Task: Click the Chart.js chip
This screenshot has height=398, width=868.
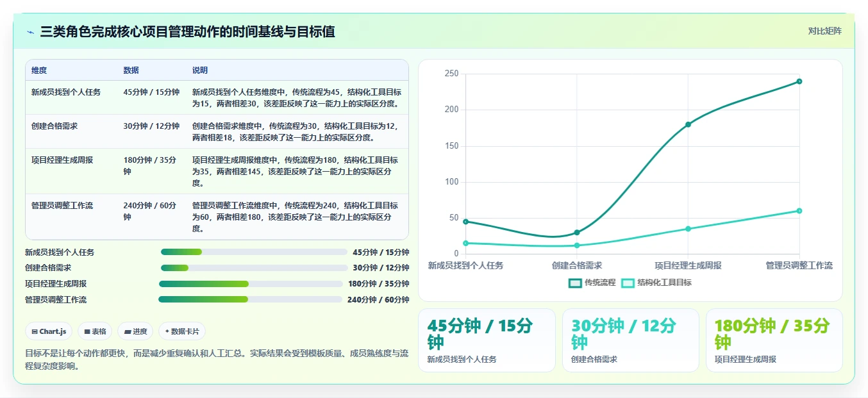Action: click(x=49, y=331)
